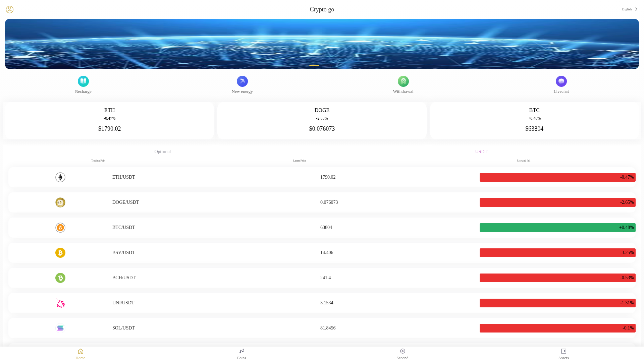Go to Coins in bottom navigation
The height and width of the screenshot is (362, 644).
[241, 354]
